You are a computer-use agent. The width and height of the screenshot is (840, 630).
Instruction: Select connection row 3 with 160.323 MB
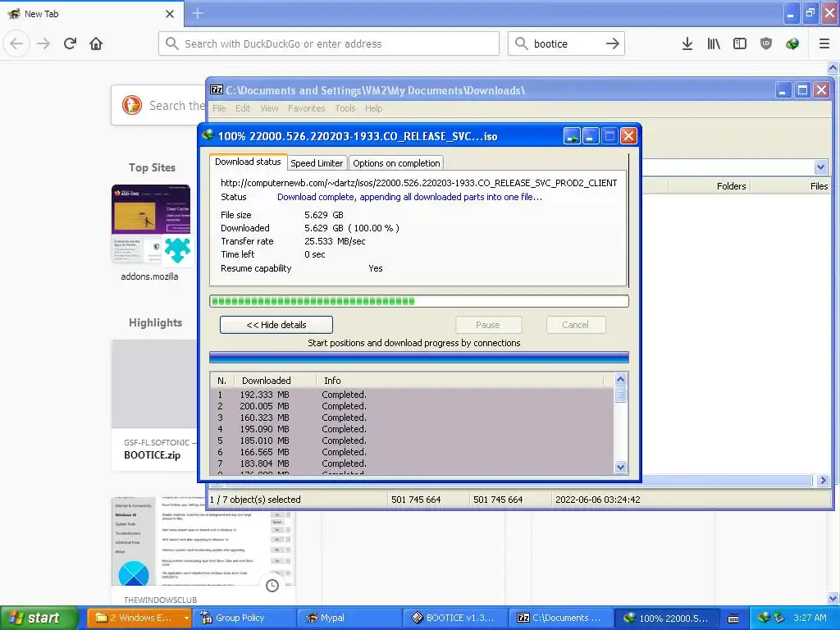click(x=412, y=418)
